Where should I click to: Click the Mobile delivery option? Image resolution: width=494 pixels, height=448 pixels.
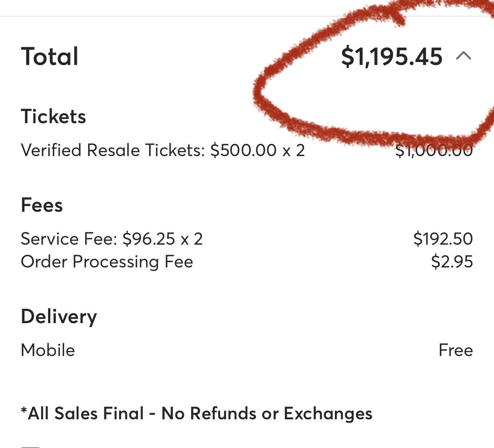[48, 350]
